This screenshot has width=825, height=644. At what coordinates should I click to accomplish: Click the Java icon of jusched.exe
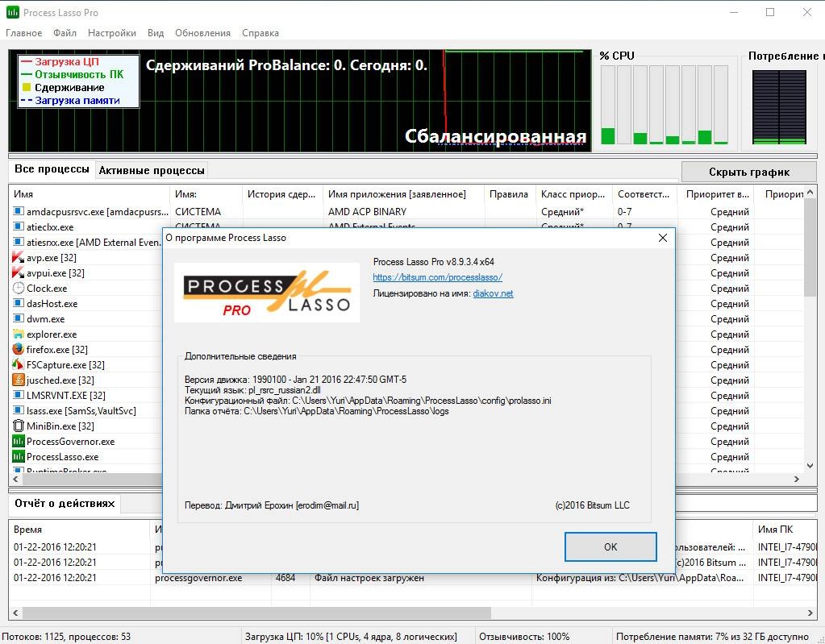[19, 380]
